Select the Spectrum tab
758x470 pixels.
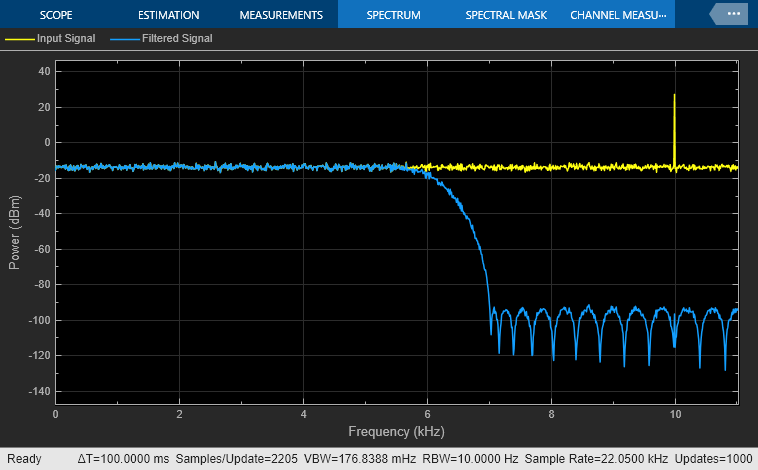pos(393,15)
